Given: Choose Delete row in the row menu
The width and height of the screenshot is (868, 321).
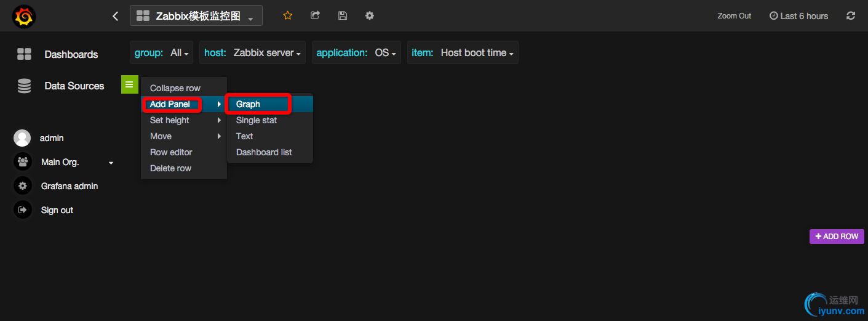Looking at the screenshot, I should pyautogui.click(x=184, y=168).
